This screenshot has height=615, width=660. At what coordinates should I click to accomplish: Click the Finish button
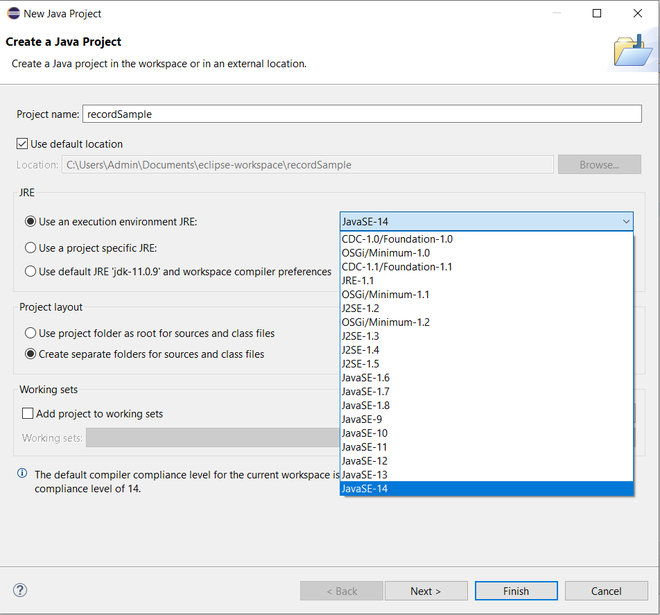click(x=516, y=591)
